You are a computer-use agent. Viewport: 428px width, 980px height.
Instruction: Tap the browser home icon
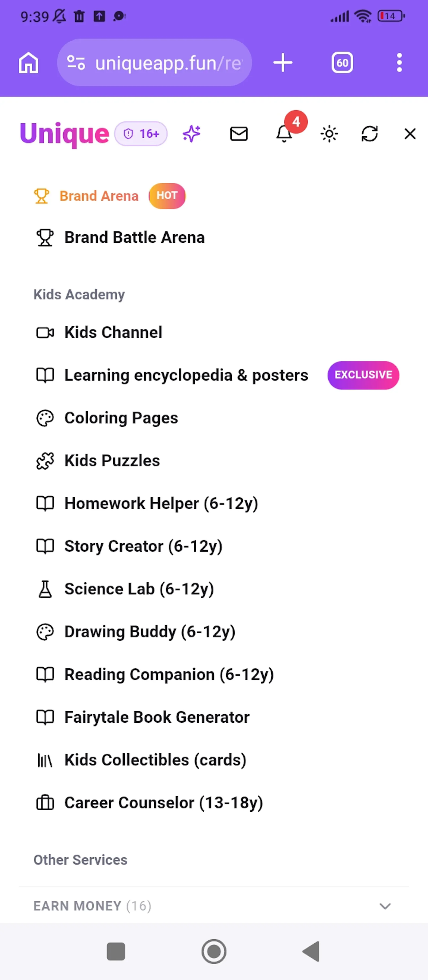29,63
